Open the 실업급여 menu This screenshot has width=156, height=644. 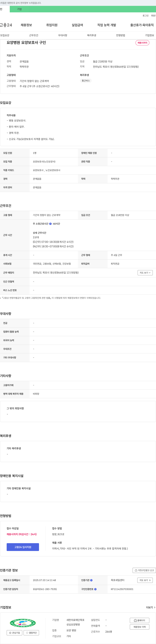tap(77, 25)
